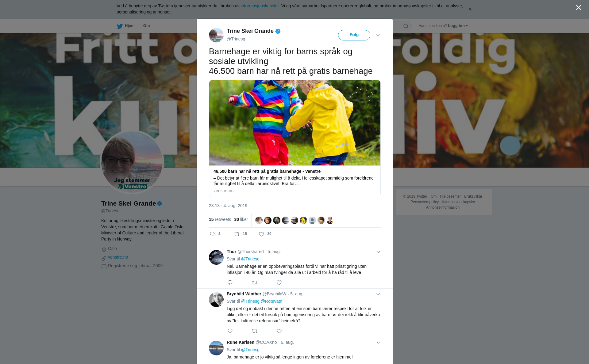This screenshot has height=364, width=589.
Task: Open Brynhild Winther's profile avatar
Action: (216, 300)
